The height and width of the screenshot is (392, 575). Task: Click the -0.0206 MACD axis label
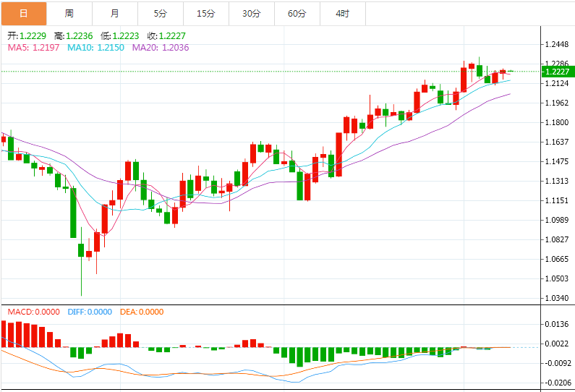[558, 383]
